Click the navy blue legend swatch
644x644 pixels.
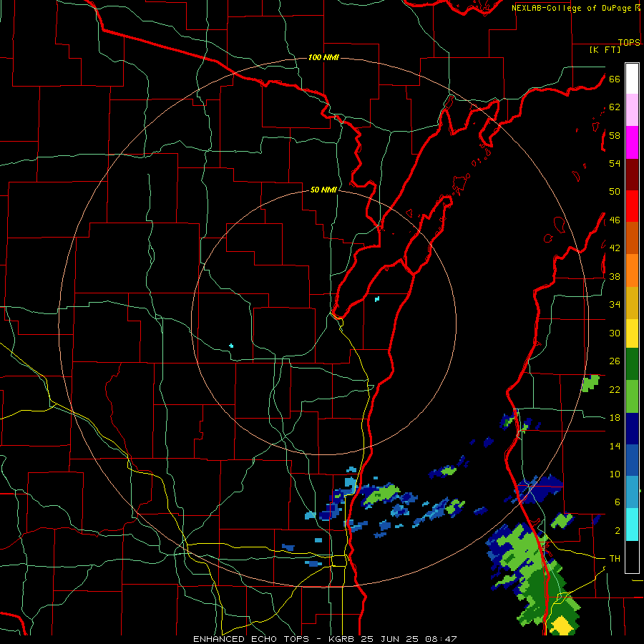point(632,429)
